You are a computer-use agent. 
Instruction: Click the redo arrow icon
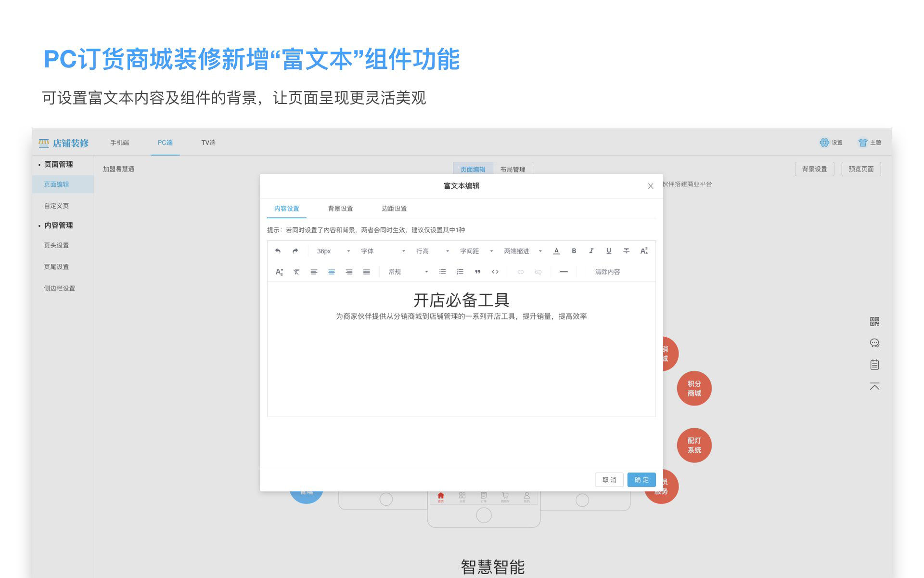[x=295, y=251]
